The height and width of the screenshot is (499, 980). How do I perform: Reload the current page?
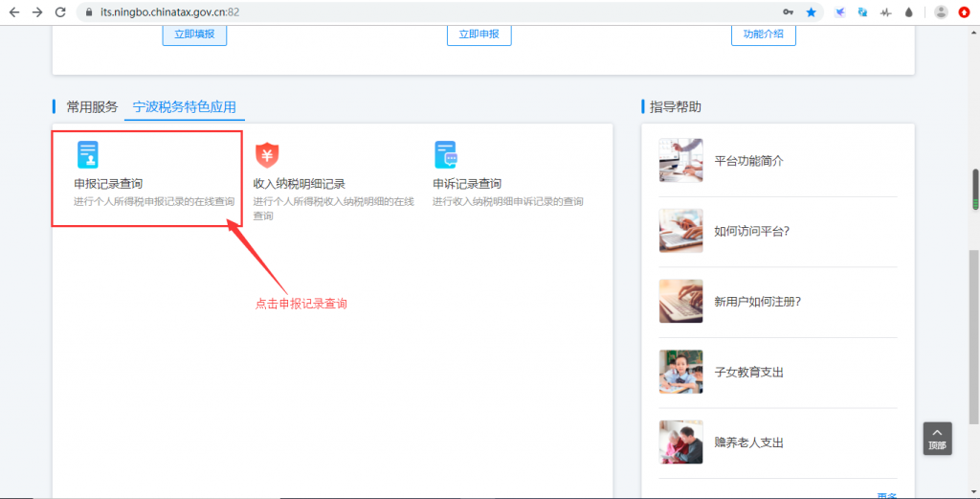coord(60,11)
